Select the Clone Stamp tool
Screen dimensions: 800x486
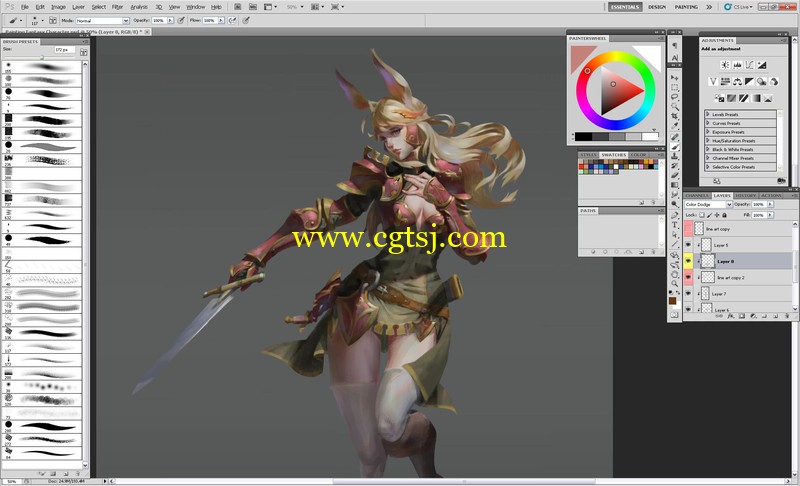tap(674, 157)
